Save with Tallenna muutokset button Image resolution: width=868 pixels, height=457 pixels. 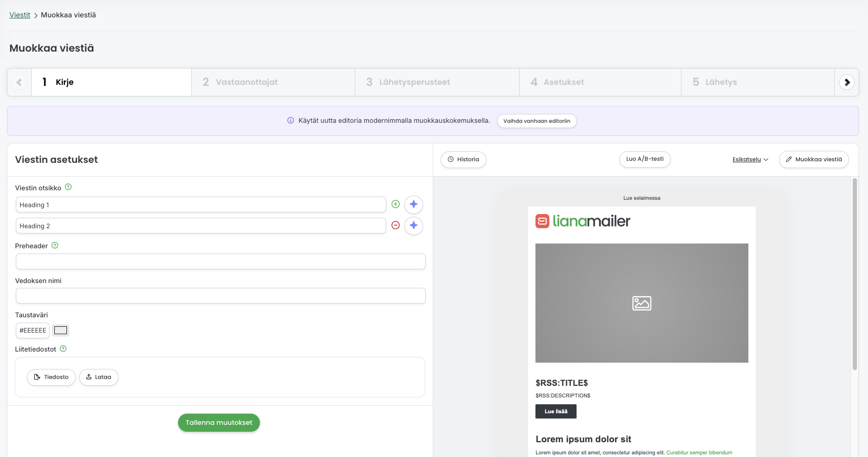(x=219, y=423)
